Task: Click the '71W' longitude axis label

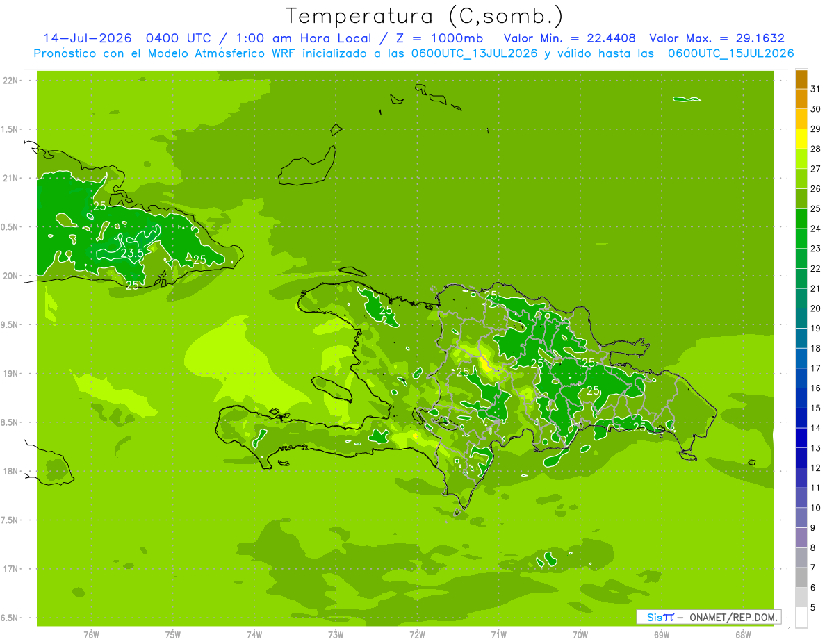Action: [x=498, y=635]
